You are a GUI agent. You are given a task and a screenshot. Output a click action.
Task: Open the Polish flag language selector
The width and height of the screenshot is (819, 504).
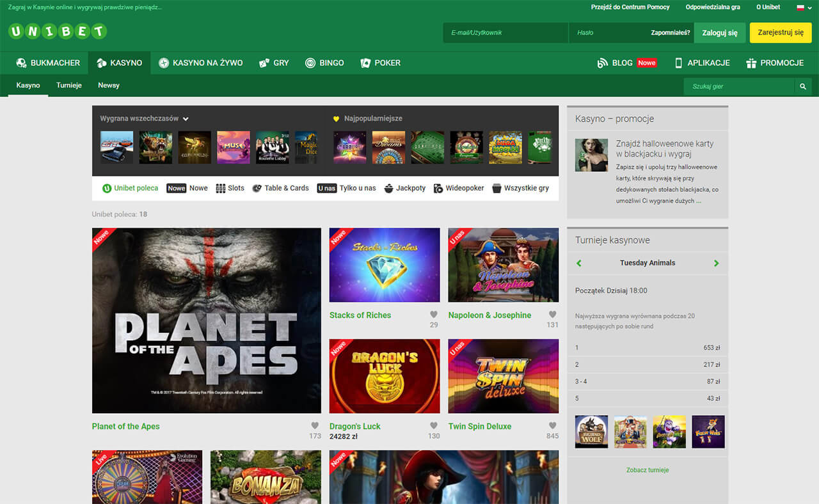803,7
